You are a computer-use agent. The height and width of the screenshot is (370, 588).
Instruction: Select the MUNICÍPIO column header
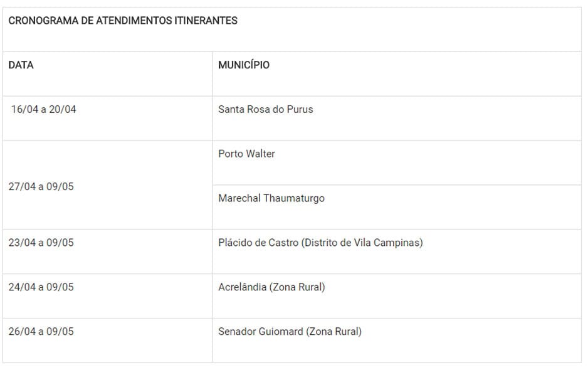244,65
